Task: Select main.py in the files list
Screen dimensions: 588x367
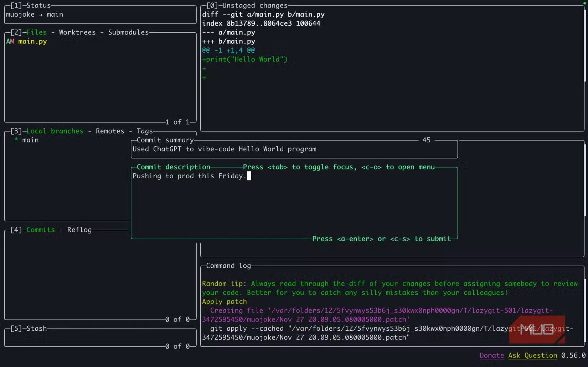Action: click(x=32, y=42)
